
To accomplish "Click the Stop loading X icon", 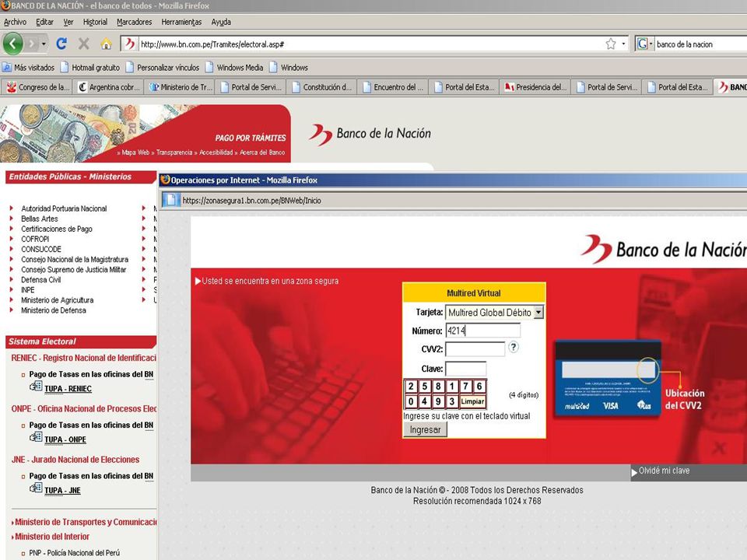I will point(84,44).
